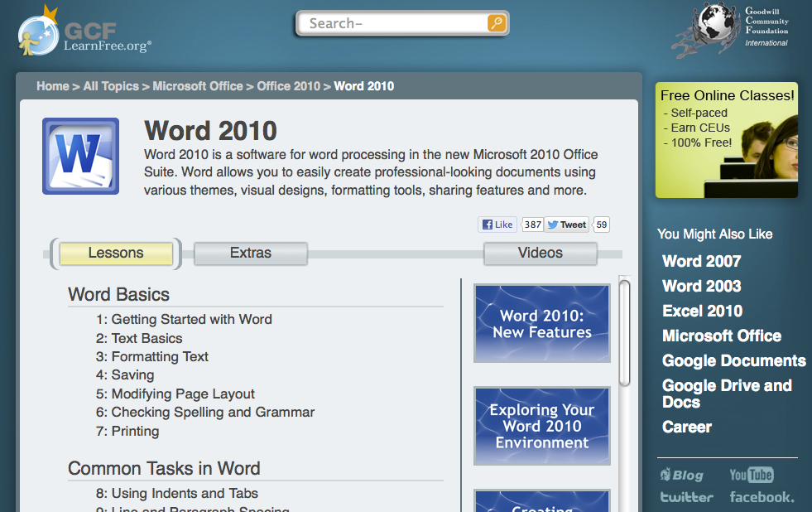Click current Word 2010 breadcrumb text

[364, 86]
